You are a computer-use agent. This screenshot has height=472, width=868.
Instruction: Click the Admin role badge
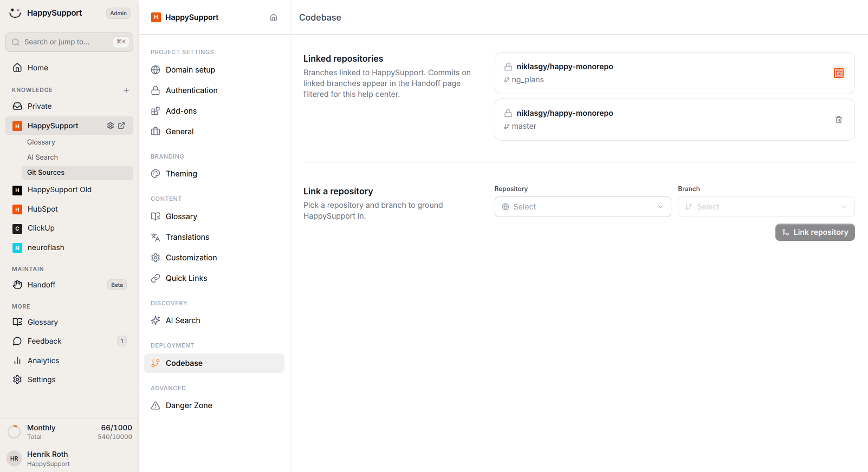tap(118, 14)
